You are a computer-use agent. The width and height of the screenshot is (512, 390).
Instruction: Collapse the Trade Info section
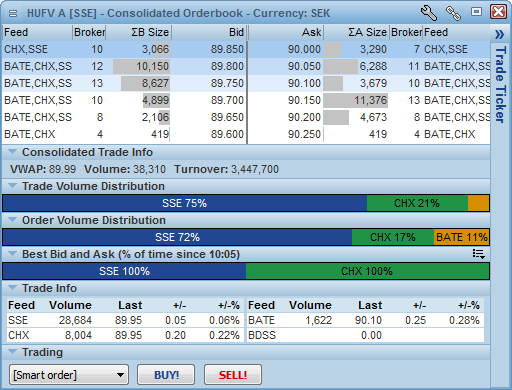[12, 288]
